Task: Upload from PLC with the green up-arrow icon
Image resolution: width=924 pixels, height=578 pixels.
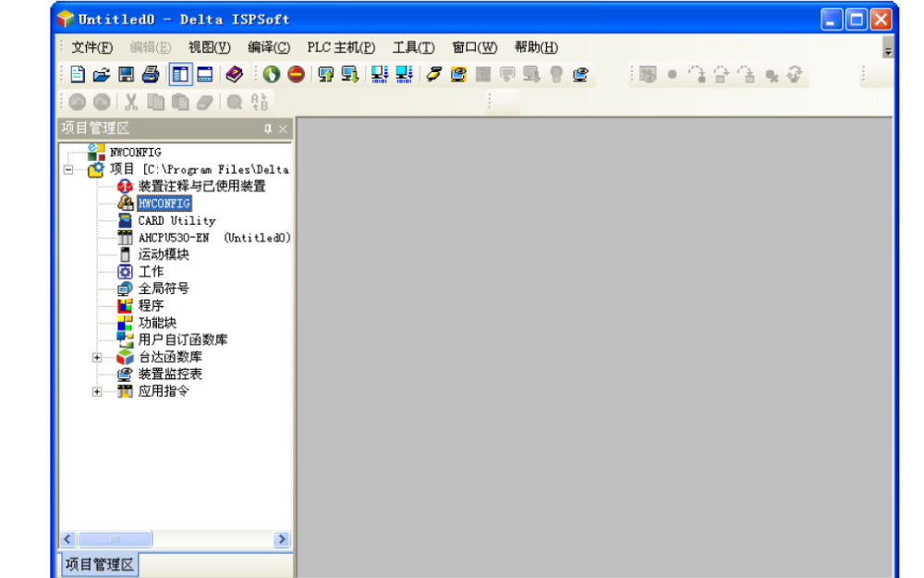Action: tap(326, 74)
